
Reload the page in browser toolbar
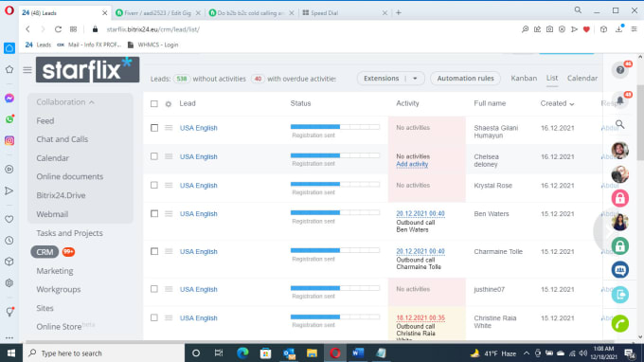point(58,29)
